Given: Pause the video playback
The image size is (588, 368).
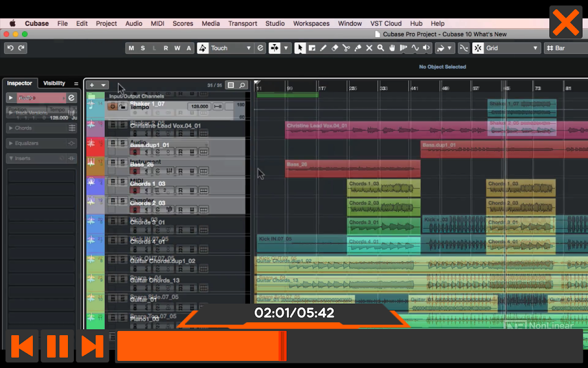Looking at the screenshot, I should (57, 346).
